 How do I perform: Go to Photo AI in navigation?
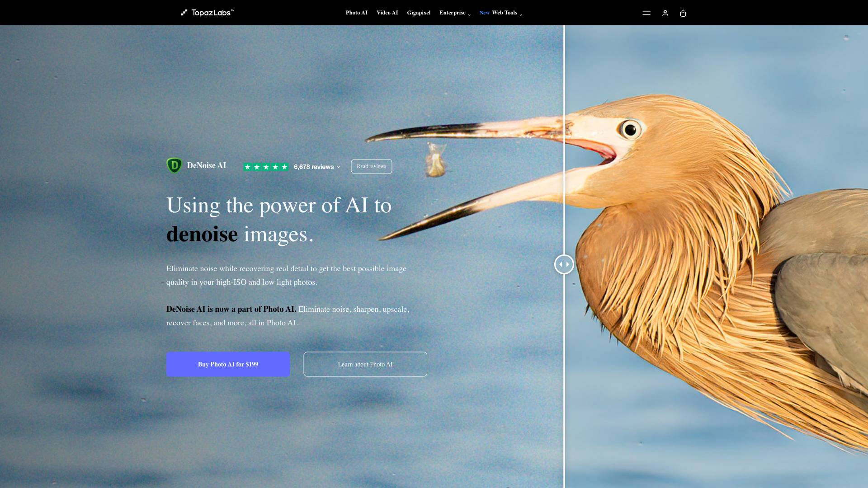(x=357, y=13)
